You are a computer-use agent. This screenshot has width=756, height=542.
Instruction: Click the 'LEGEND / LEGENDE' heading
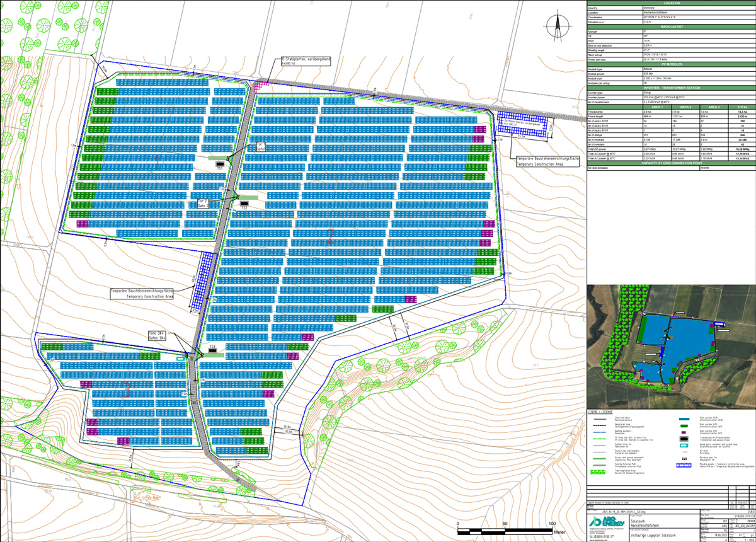point(600,412)
